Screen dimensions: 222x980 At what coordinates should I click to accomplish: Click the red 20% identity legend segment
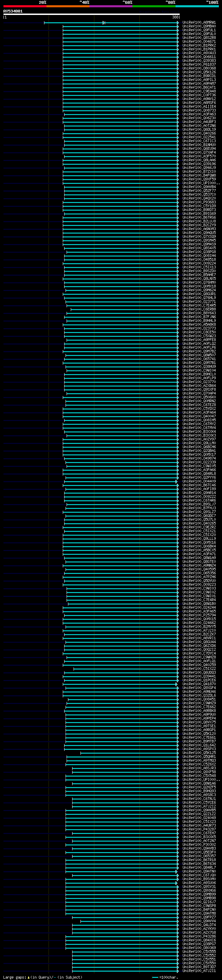point(25,6)
